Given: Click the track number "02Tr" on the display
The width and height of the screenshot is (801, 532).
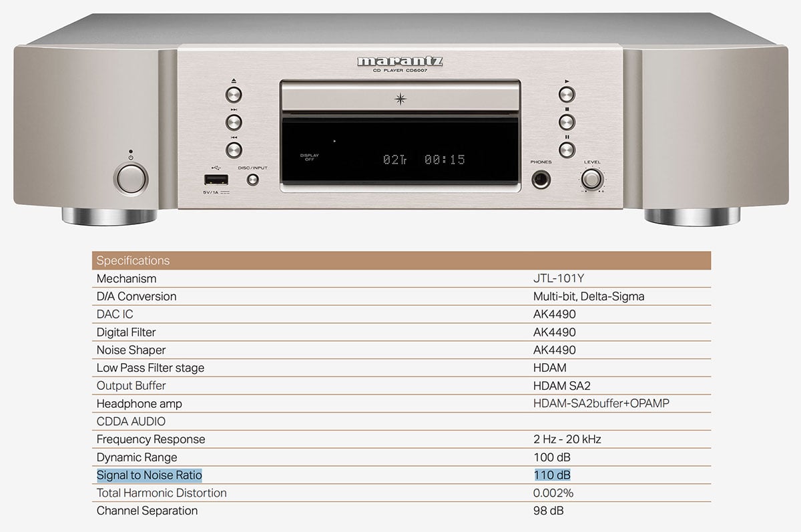Looking at the screenshot, I should click(396, 160).
